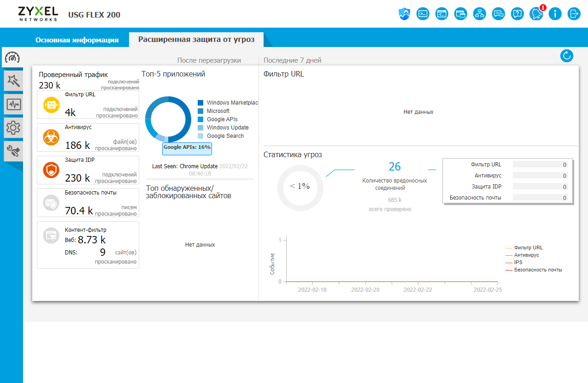Click the Защита IDP 230 k value
This screenshot has width=588, height=383.
(x=77, y=178)
